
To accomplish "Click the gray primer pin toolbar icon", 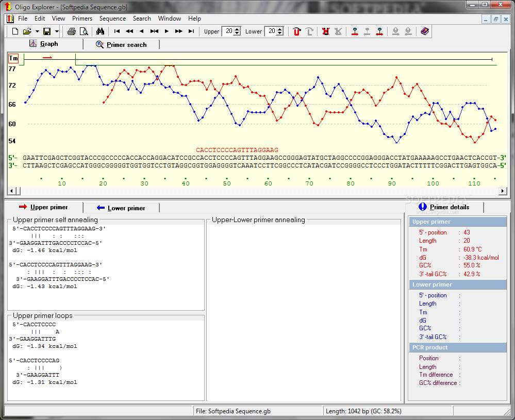I will [x=367, y=31].
